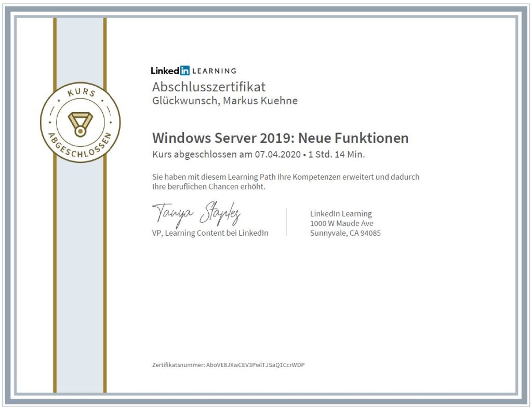Viewport: 532px width, 407px height.
Task: Click 'Sunnyvale, CA 94085'
Action: (345, 233)
